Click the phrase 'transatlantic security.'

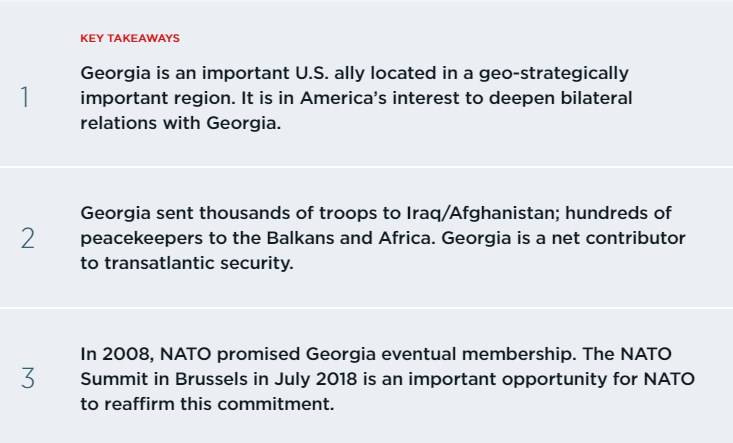pos(199,264)
